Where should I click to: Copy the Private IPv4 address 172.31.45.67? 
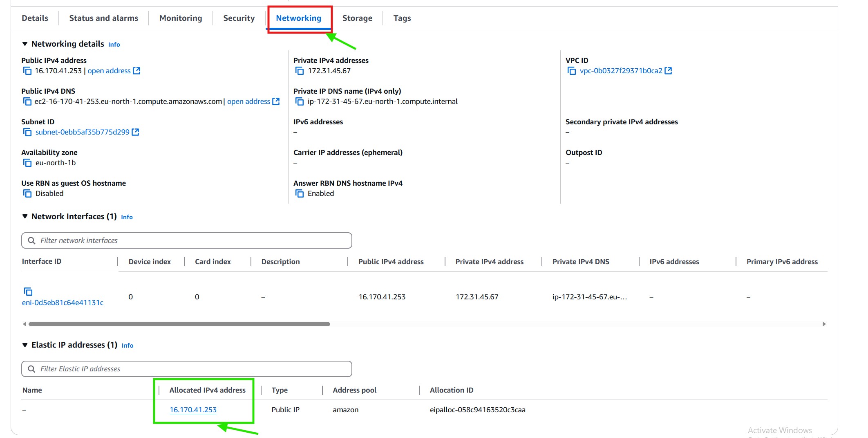pos(299,71)
